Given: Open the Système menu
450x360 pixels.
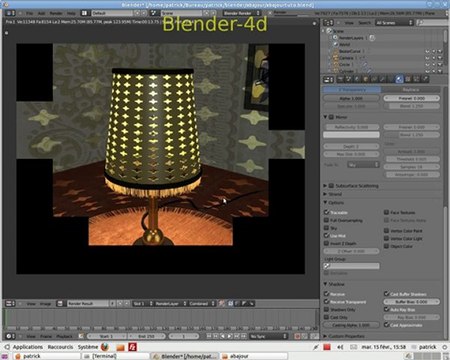Looking at the screenshot, I should tap(88, 347).
